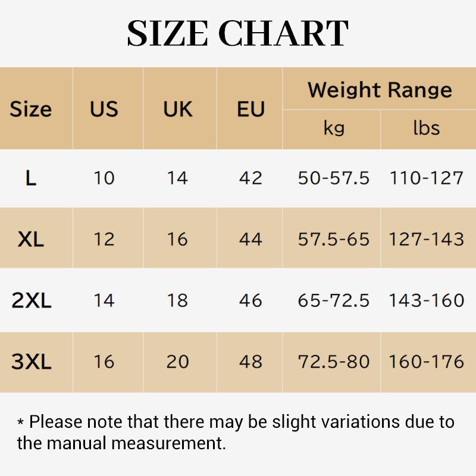Click the SIZE CHART title
This screenshot has width=476, height=476.
[x=237, y=33]
